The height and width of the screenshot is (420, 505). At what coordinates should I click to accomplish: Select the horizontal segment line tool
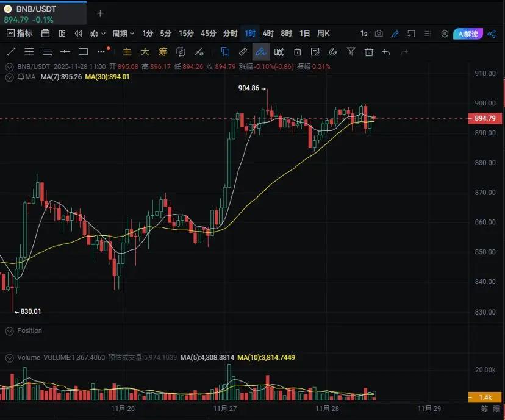[x=65, y=51]
